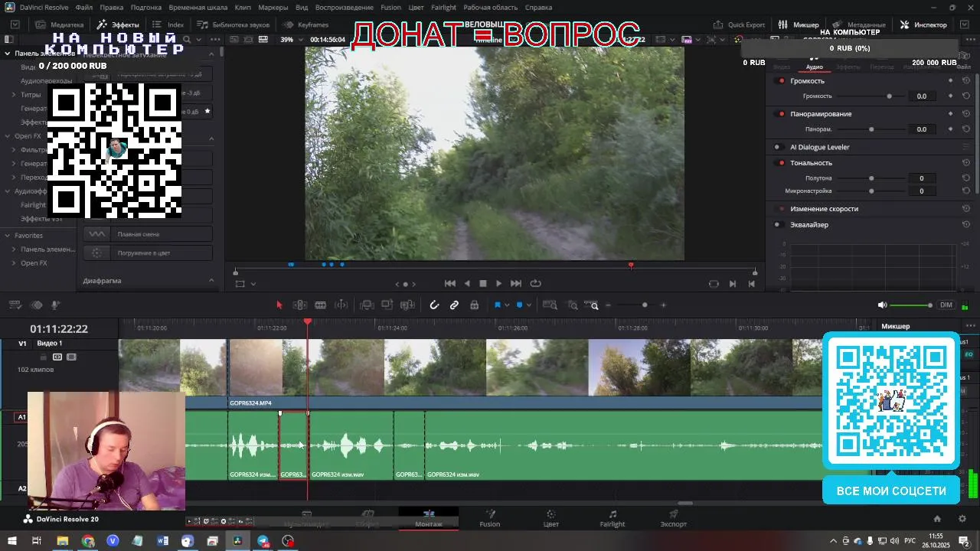Switch inspector to Аудио tab

(x=814, y=67)
